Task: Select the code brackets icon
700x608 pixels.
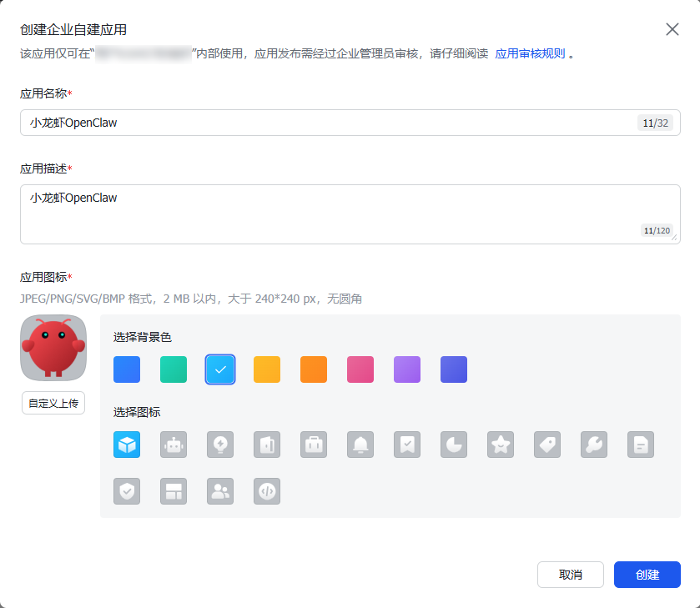Action: click(267, 491)
